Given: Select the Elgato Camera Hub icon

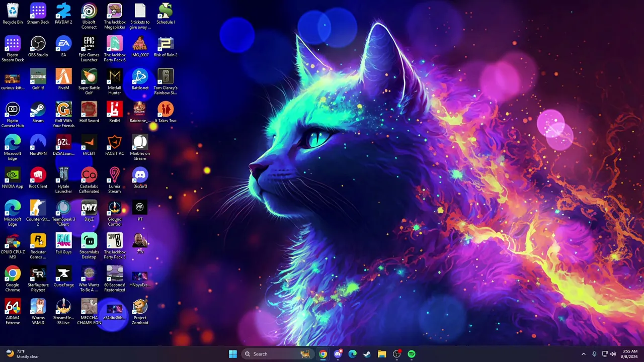Looking at the screenshot, I should (x=13, y=115).
